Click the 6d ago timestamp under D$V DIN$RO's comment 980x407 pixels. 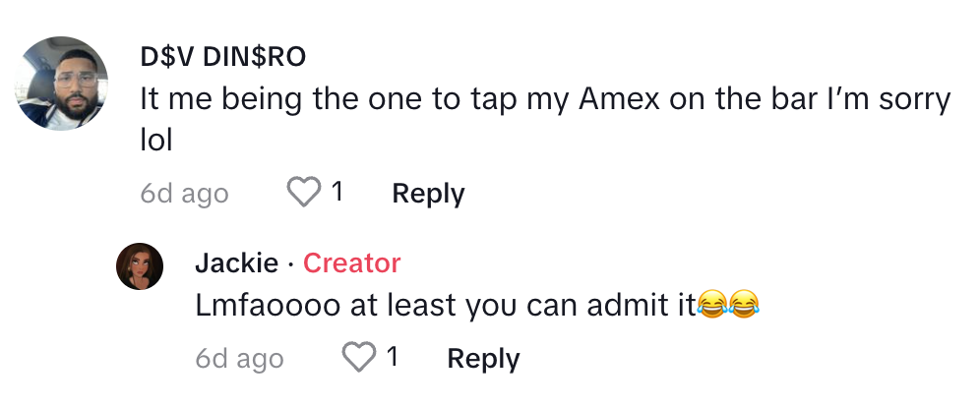coord(184,194)
